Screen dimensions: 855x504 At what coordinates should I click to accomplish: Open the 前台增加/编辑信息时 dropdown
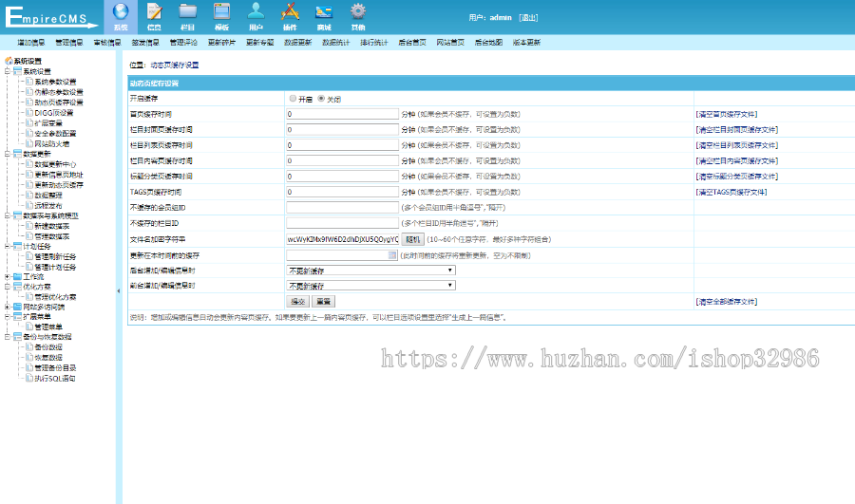coord(370,286)
